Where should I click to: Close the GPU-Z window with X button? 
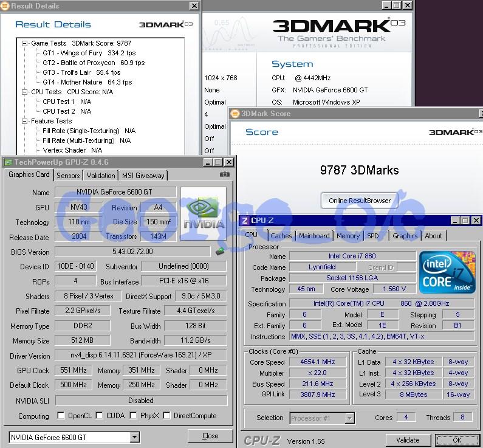(x=229, y=162)
